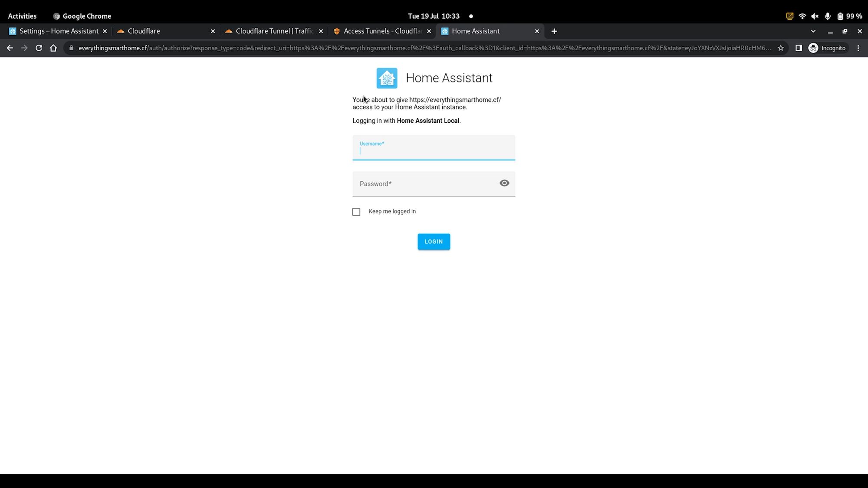The image size is (868, 488).
Task: Enable Keep me logged in checkbox
Action: 356,212
